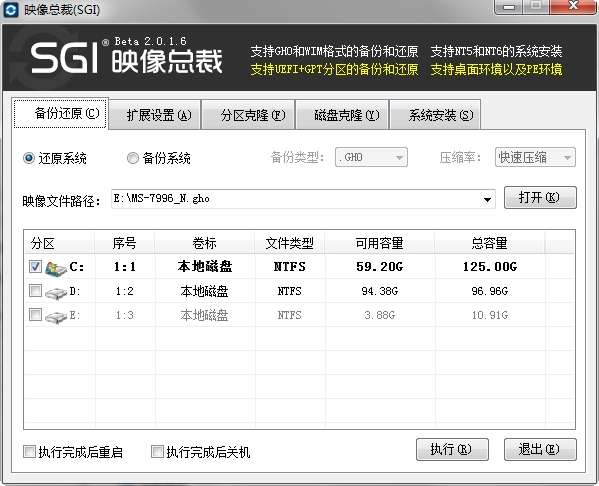Click the 打开(K) button
Screen dimensions: 599x486
coord(540,198)
